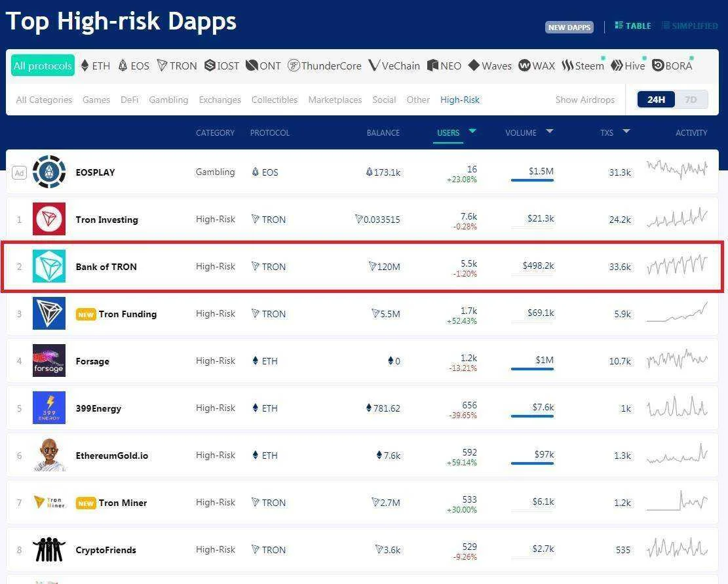The height and width of the screenshot is (584, 728).
Task: Open the CryptoFriends dapp name
Action: click(106, 550)
